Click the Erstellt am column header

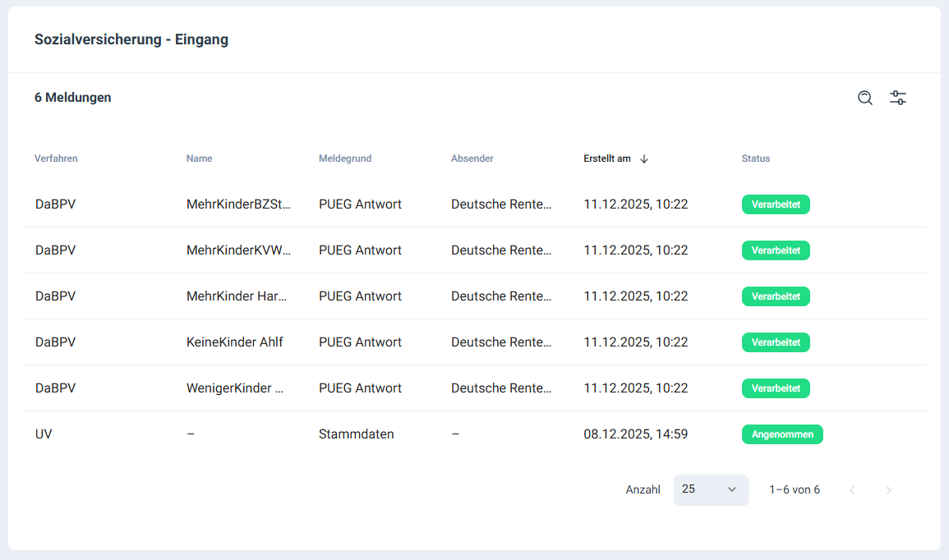(607, 158)
